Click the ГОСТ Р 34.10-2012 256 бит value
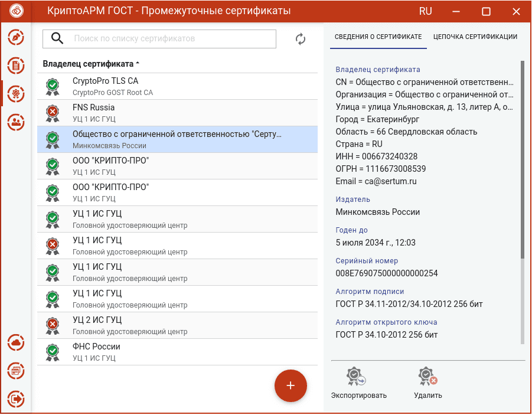This screenshot has width=532, height=415. click(x=386, y=335)
